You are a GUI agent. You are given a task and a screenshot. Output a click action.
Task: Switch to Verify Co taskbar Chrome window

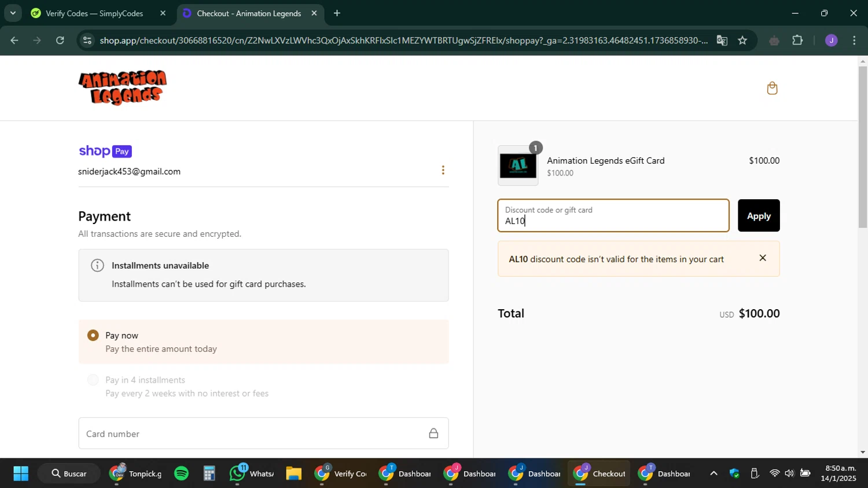point(341,474)
